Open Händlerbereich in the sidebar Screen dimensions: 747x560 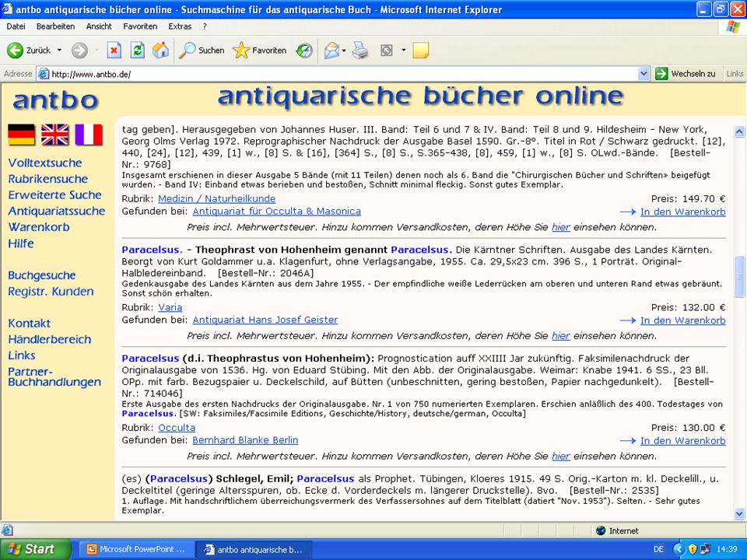point(50,340)
